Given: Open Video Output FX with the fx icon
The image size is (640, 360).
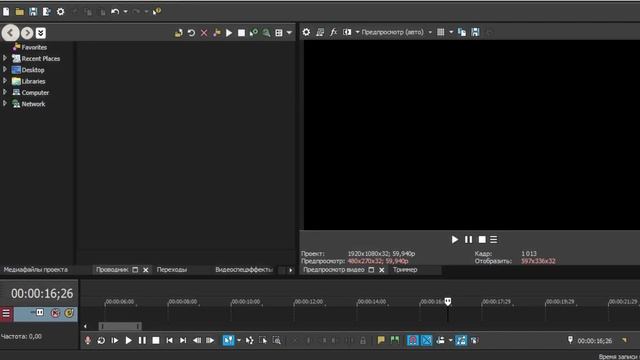Looking at the screenshot, I should coord(333,32).
